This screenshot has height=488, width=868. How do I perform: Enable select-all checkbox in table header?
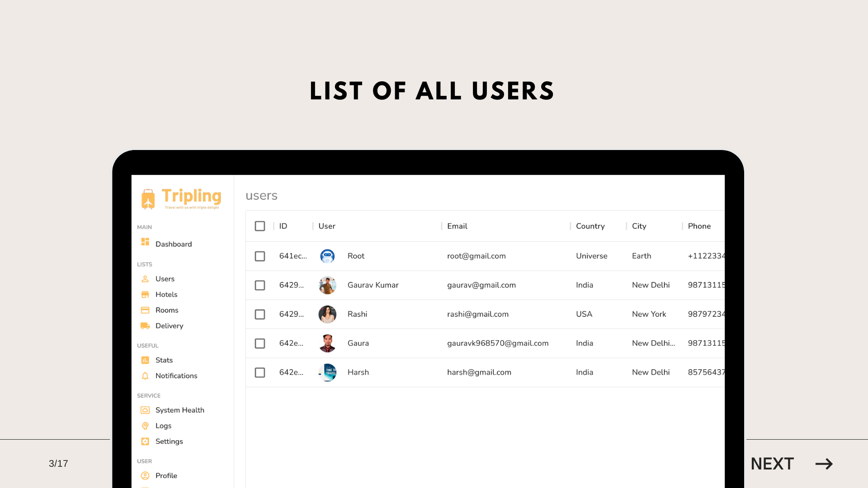(x=260, y=225)
